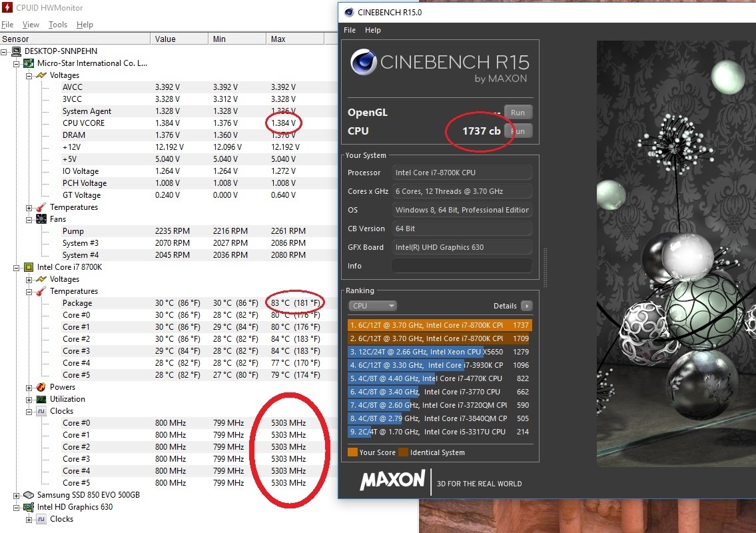This screenshot has height=533, width=756.
Task: Click the orange Your Score legend swatch
Action: [352, 452]
